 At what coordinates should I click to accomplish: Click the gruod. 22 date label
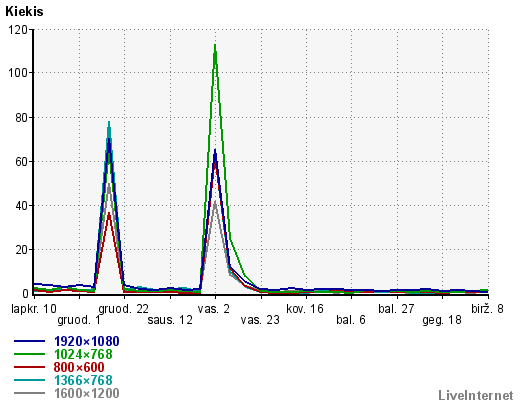pos(123,309)
